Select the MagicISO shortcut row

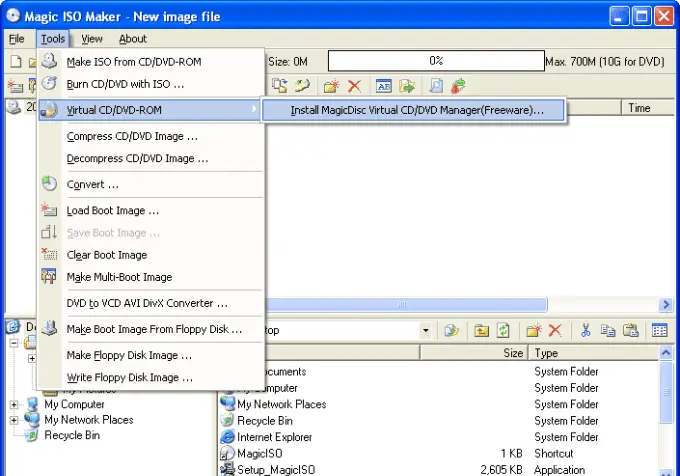point(439,453)
